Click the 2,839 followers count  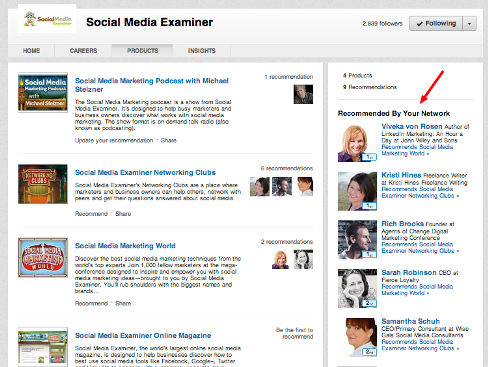pos(382,24)
